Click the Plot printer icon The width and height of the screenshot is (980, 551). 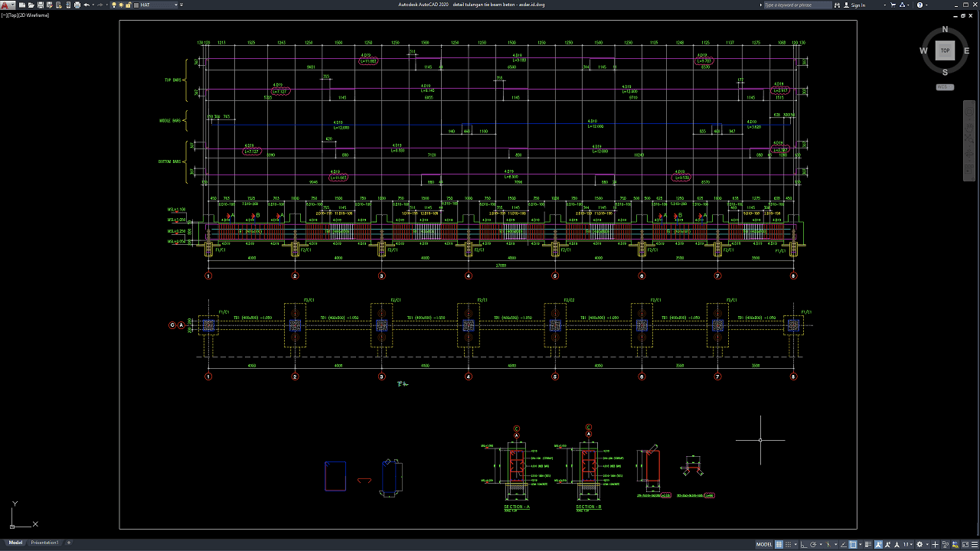pos(77,5)
